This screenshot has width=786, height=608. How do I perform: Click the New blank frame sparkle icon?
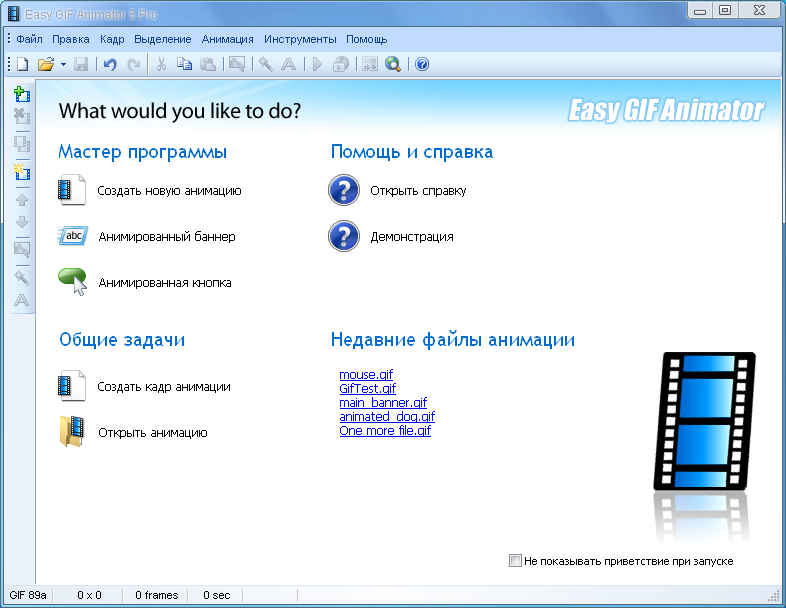pyautogui.click(x=22, y=172)
